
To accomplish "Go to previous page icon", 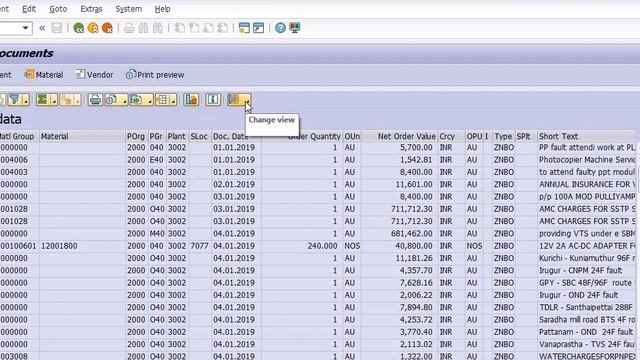I will coord(194,28).
